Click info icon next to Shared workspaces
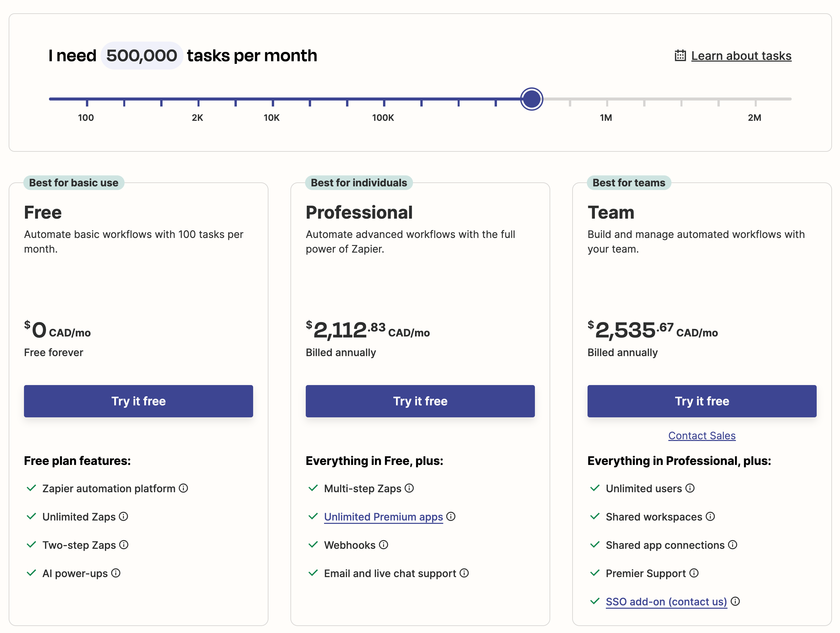840x633 pixels. tap(710, 517)
